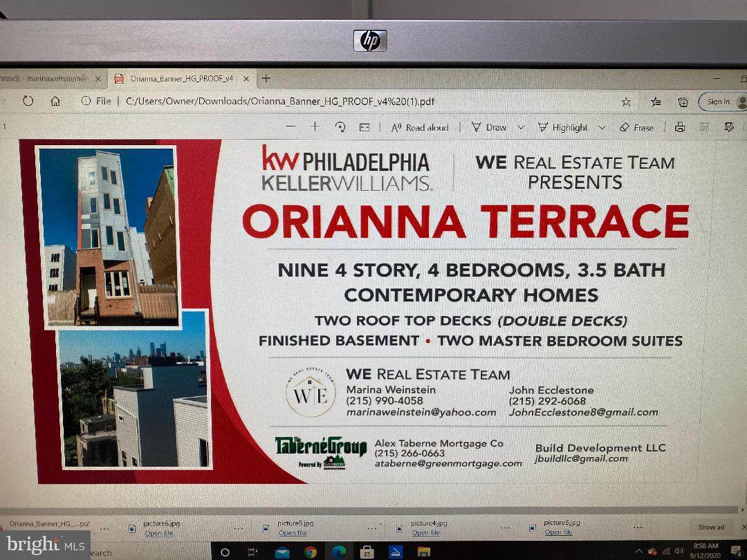Open Microsoft Store from taskbar
The height and width of the screenshot is (560, 747).
[x=367, y=552]
